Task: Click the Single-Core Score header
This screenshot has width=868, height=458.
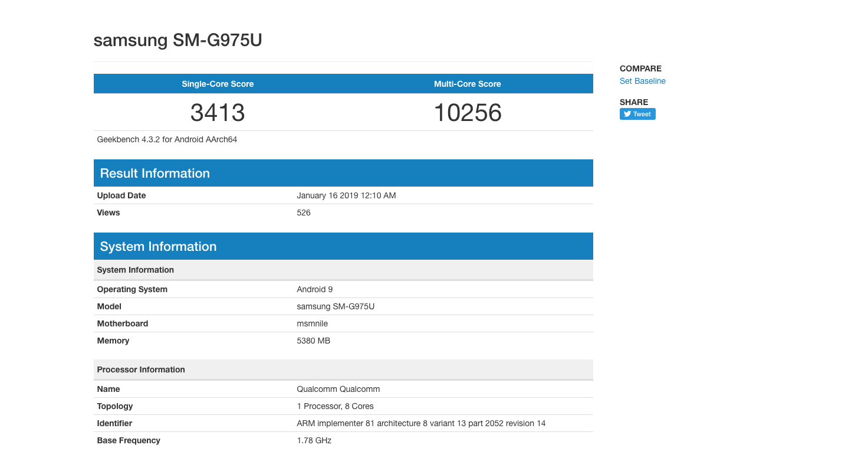Action: tap(218, 84)
